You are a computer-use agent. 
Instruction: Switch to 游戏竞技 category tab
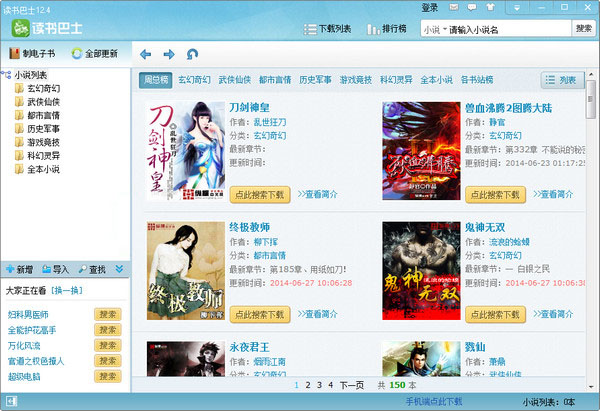356,80
